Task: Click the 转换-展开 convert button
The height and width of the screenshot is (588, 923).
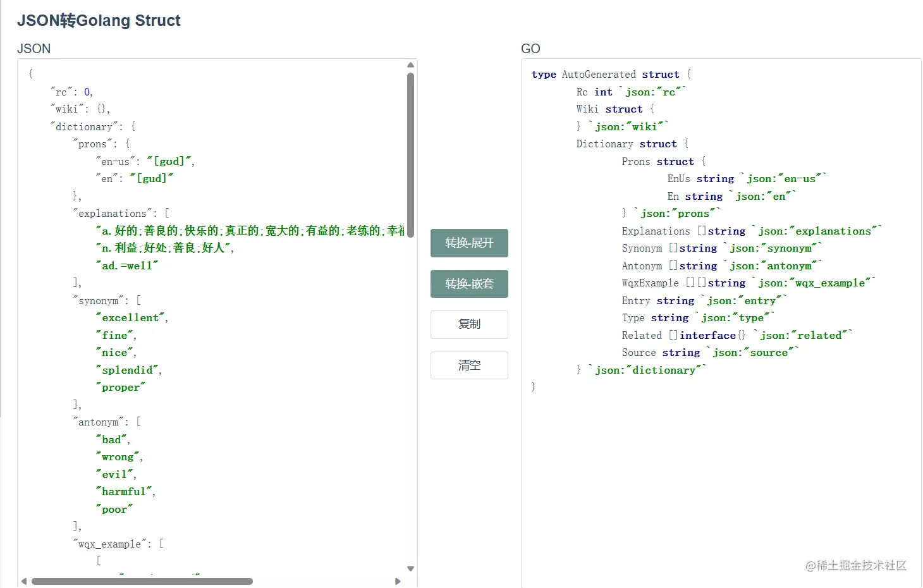Action: click(x=469, y=243)
